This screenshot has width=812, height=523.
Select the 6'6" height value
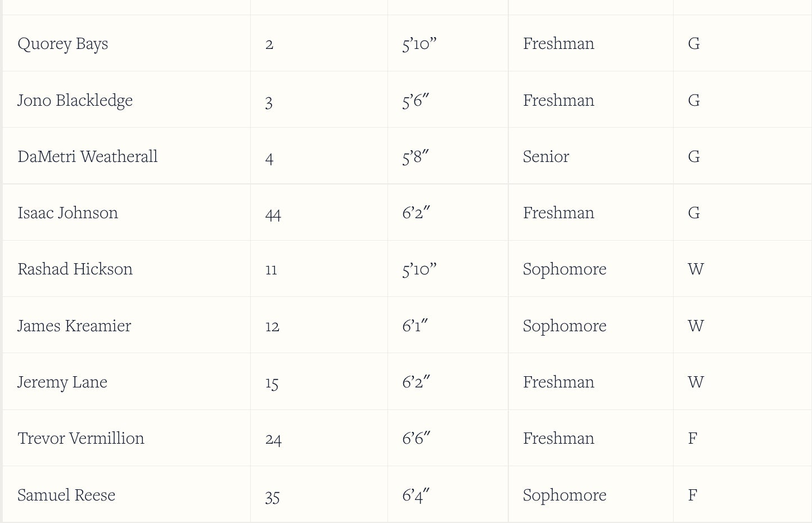416,438
